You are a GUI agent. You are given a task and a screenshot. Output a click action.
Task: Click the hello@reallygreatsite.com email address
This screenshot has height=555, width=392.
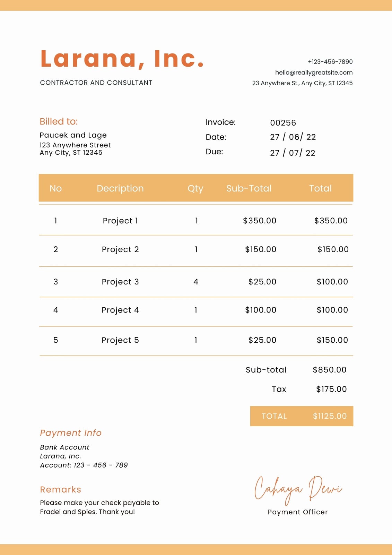314,72
